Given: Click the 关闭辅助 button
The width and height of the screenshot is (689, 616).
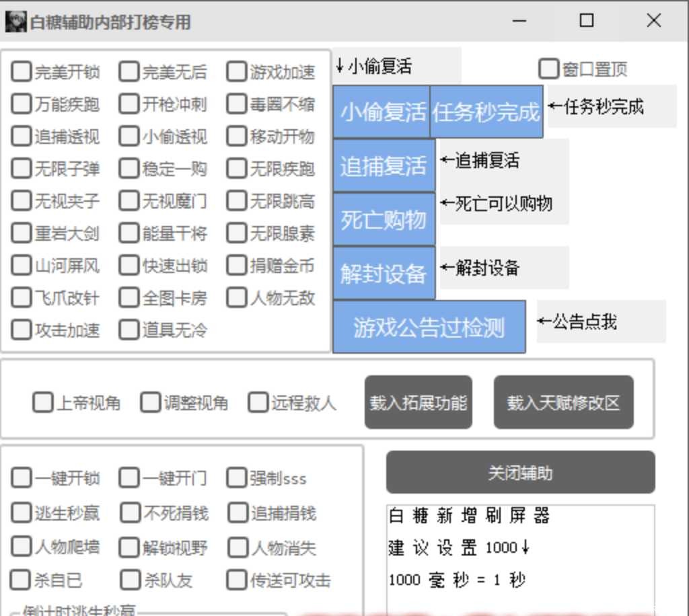Looking at the screenshot, I should (x=521, y=473).
